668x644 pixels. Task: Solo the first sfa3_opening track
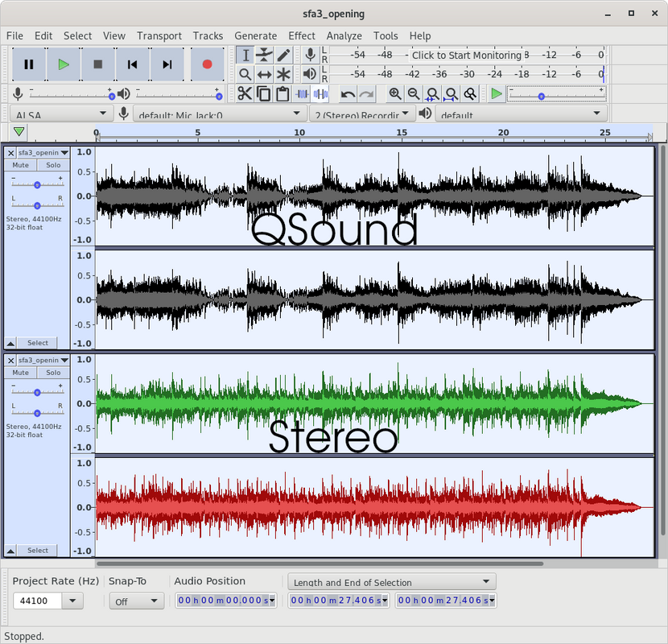(53, 165)
